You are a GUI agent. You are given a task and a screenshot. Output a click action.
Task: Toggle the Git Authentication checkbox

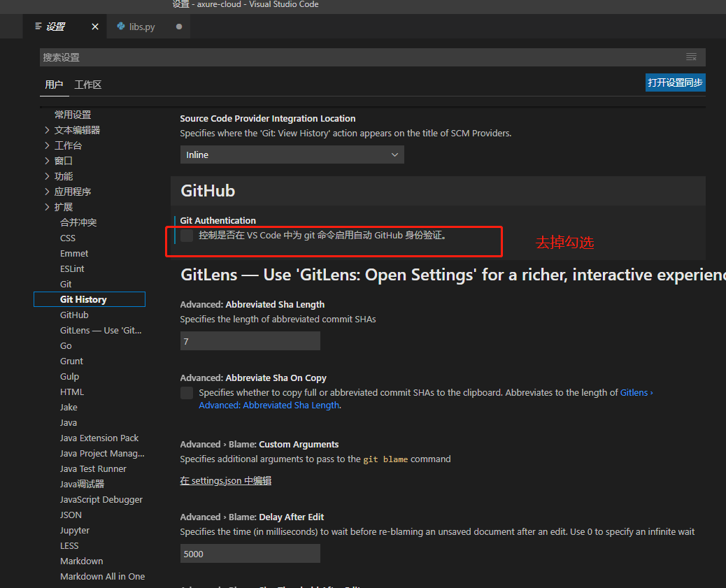click(x=187, y=236)
